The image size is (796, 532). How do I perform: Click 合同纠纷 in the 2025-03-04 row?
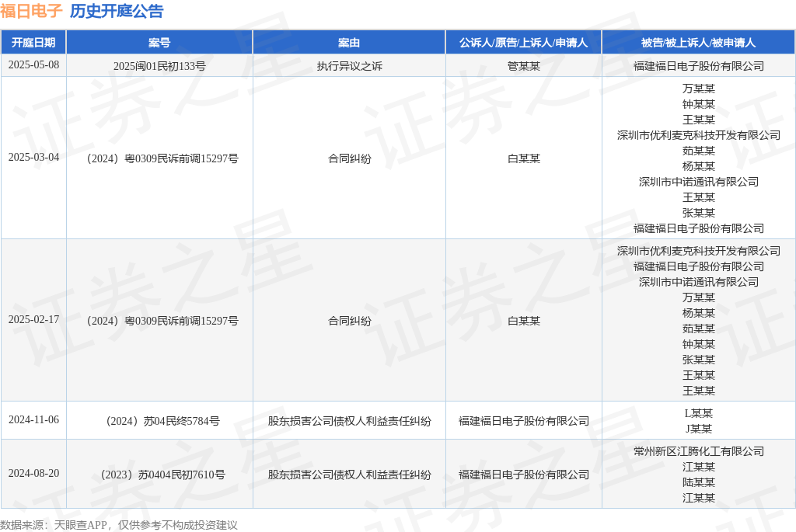pos(349,158)
